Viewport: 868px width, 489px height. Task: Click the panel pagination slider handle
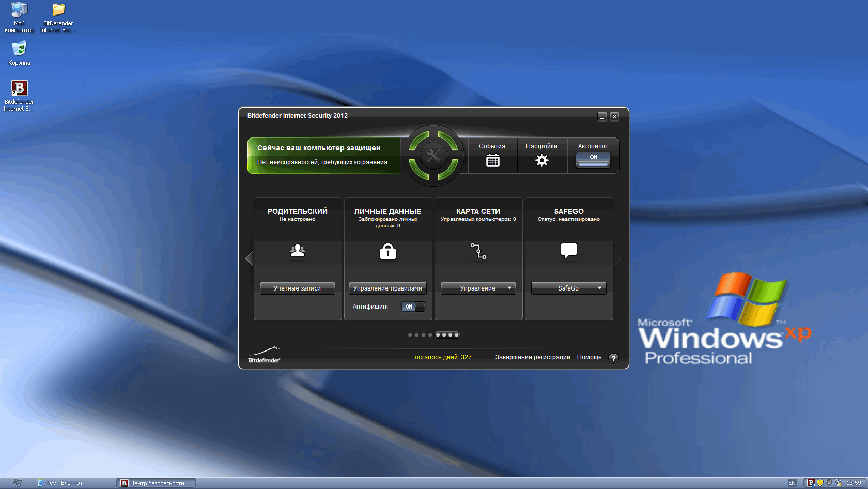coord(447,334)
